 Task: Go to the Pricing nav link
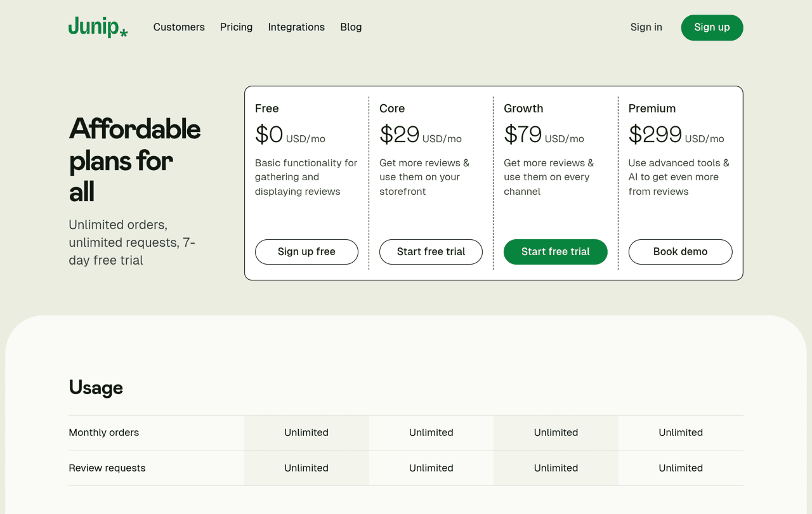(x=236, y=27)
